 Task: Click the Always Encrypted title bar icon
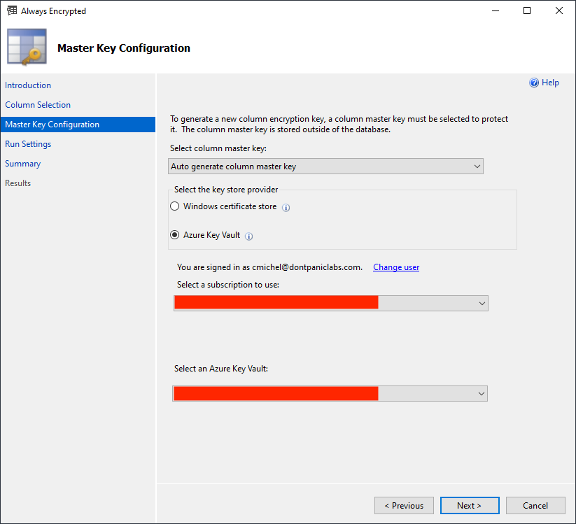(x=12, y=11)
